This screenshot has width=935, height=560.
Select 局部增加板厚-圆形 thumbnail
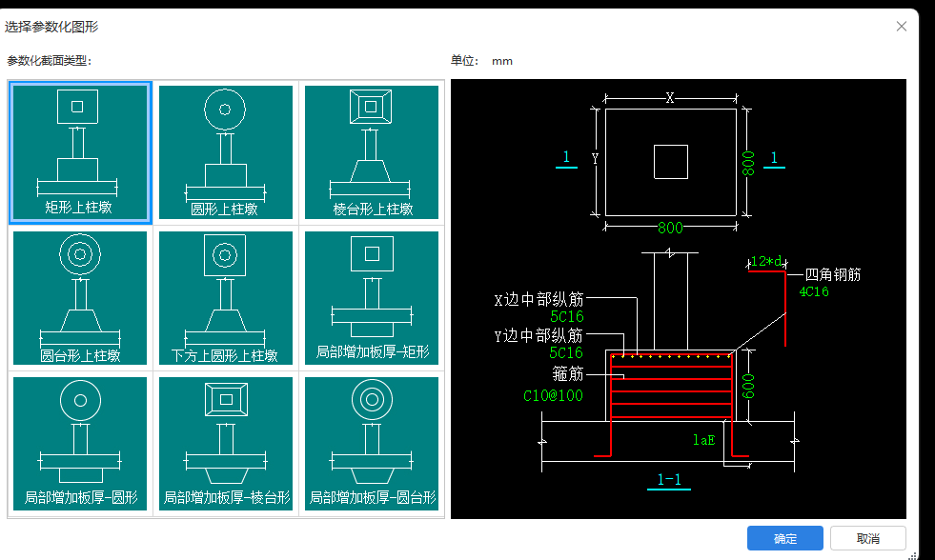click(x=80, y=444)
